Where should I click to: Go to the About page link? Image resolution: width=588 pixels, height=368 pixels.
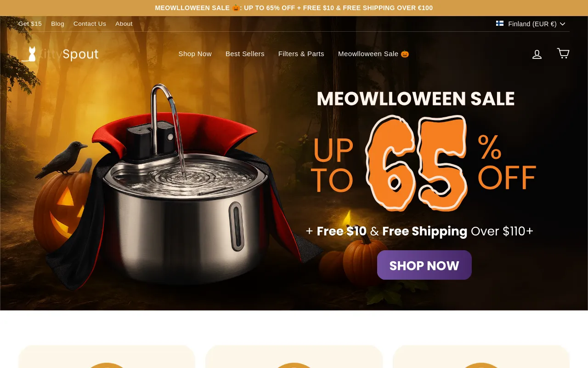coord(124,24)
